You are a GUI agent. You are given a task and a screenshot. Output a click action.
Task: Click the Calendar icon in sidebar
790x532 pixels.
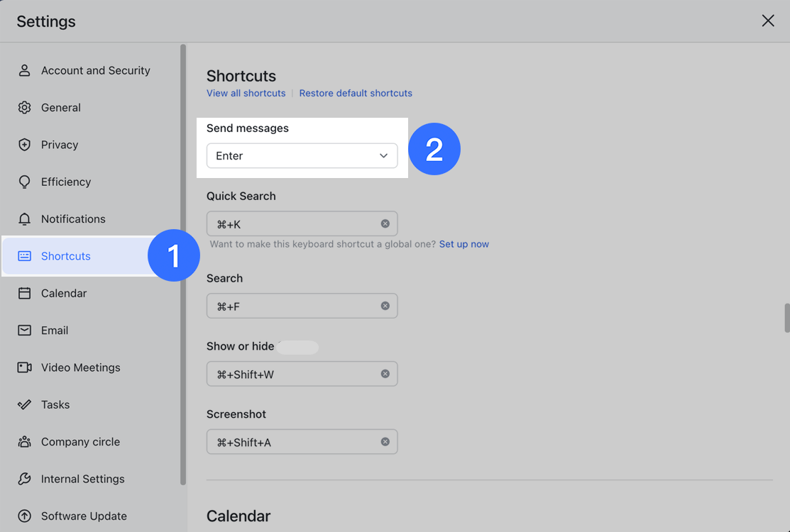pos(25,294)
